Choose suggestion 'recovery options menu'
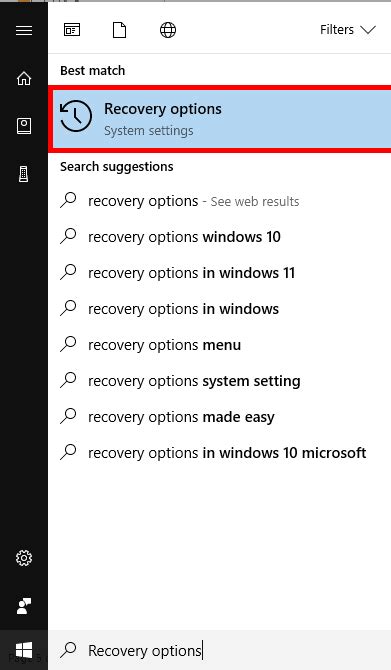Screen dimensions: 391x670 coord(220,345)
